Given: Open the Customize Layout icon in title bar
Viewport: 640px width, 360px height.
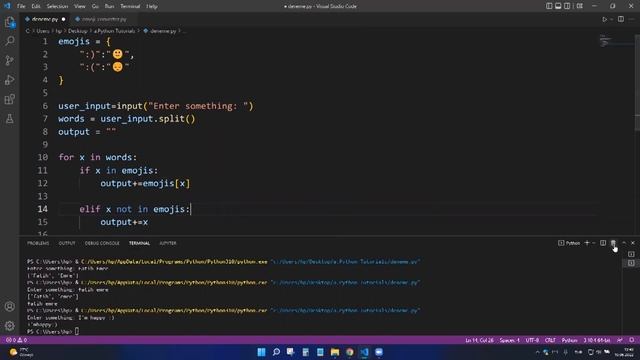Looking at the screenshot, I should (580, 6).
